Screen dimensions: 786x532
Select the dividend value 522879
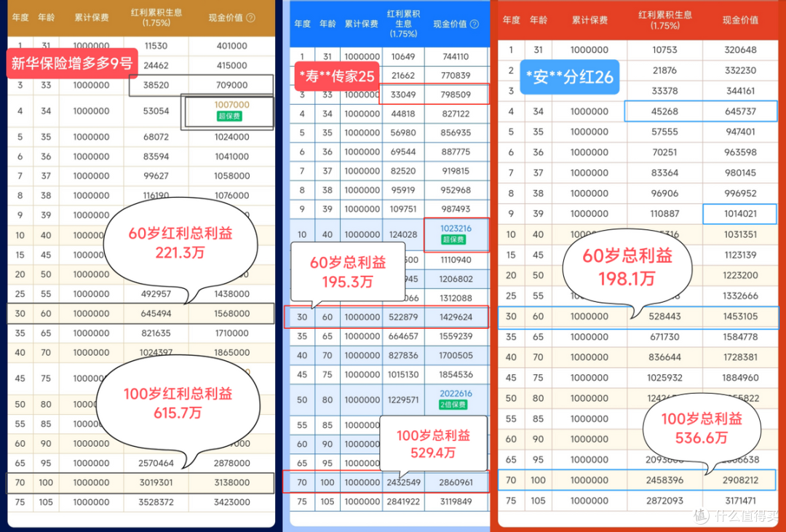pos(403,318)
